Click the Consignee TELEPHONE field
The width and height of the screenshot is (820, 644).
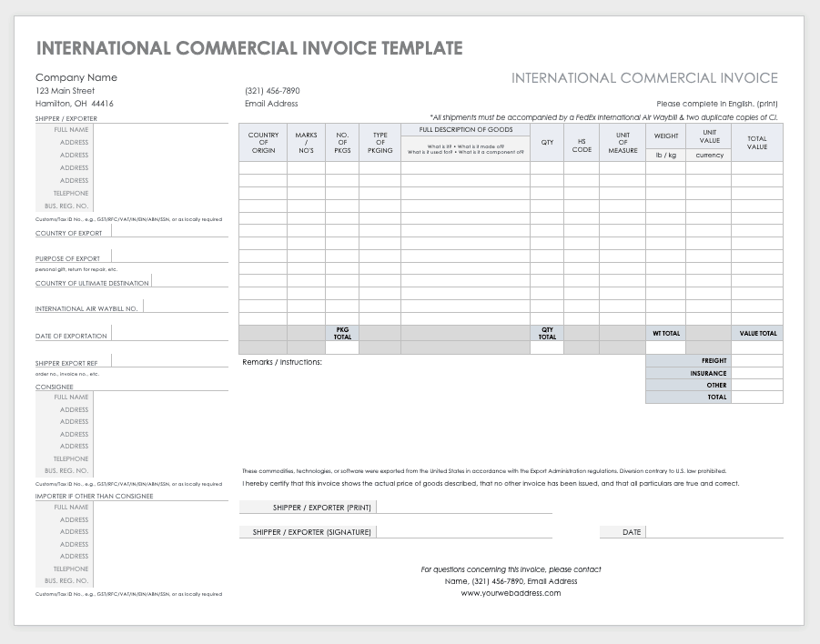(160, 458)
